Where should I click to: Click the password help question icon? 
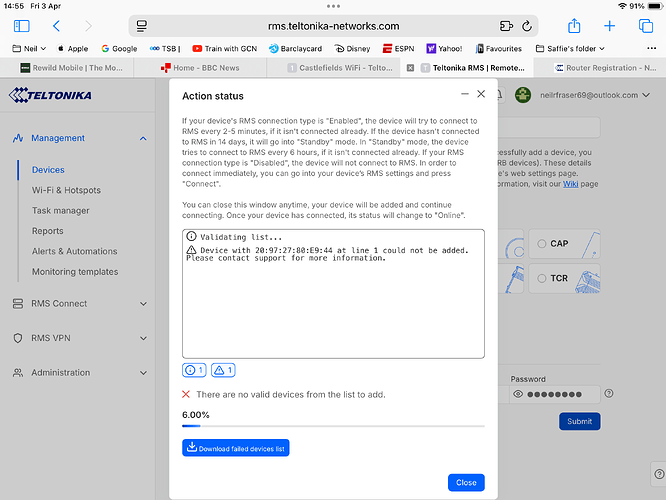(x=609, y=393)
